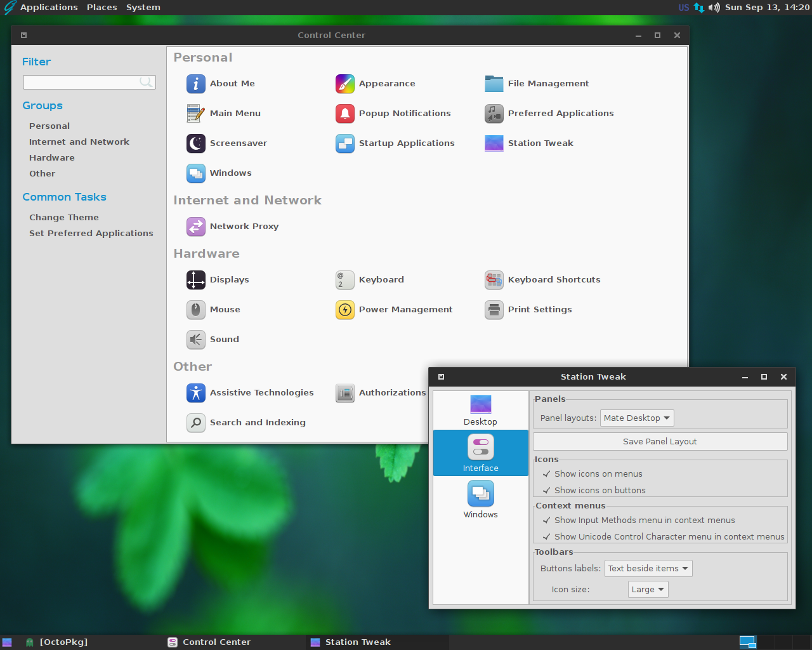Click the volume icon in top panel
The height and width of the screenshot is (650, 812).
pos(714,8)
